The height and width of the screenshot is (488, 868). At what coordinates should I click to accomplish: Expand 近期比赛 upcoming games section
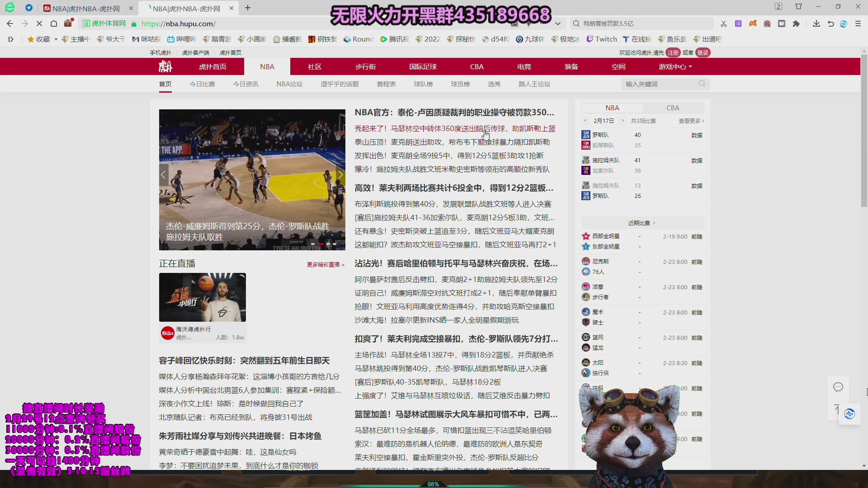(642, 223)
